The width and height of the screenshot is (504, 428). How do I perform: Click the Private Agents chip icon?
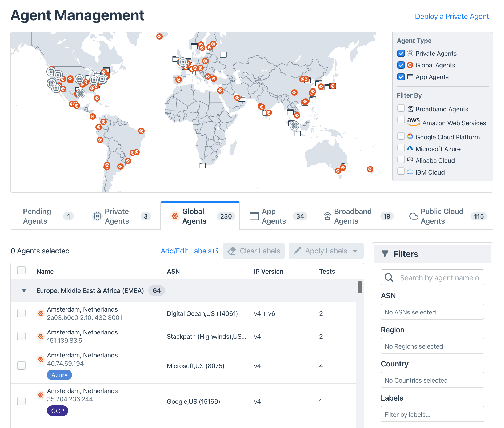(x=97, y=216)
